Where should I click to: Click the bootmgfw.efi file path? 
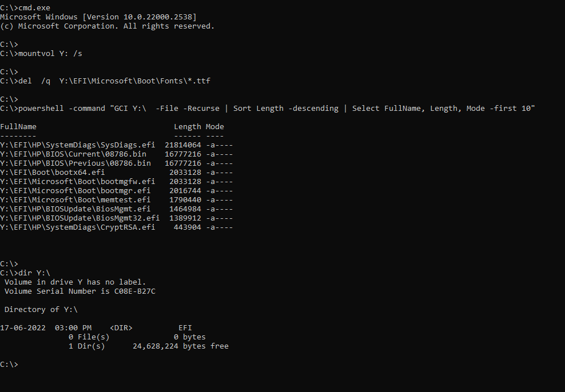click(x=77, y=181)
